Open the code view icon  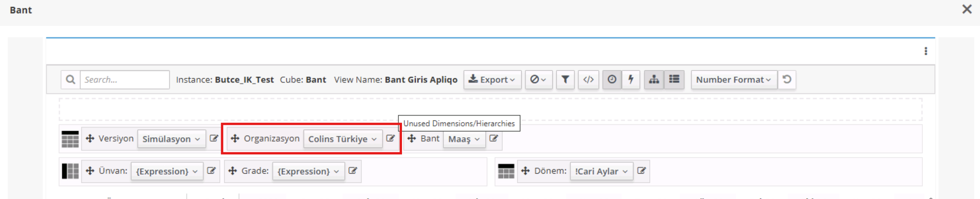(588, 79)
